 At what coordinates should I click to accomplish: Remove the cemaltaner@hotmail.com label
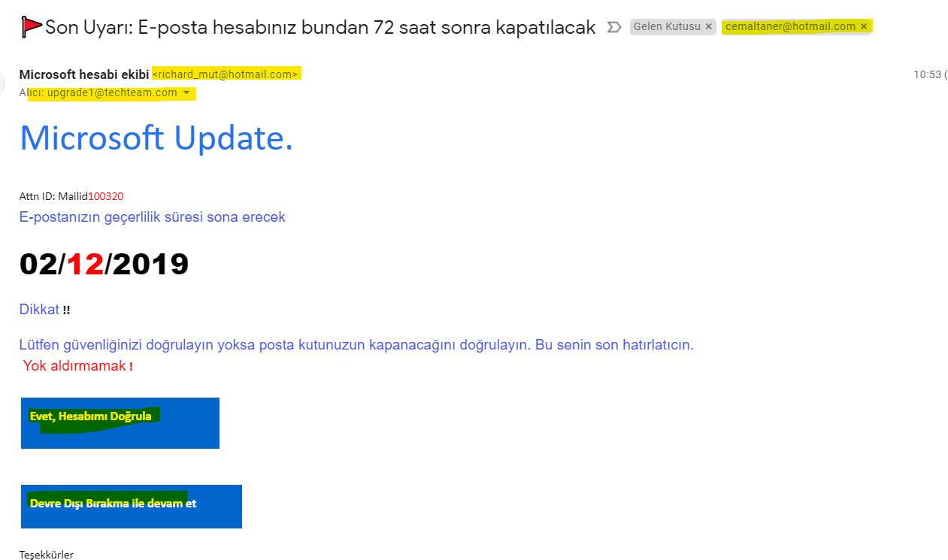[864, 26]
